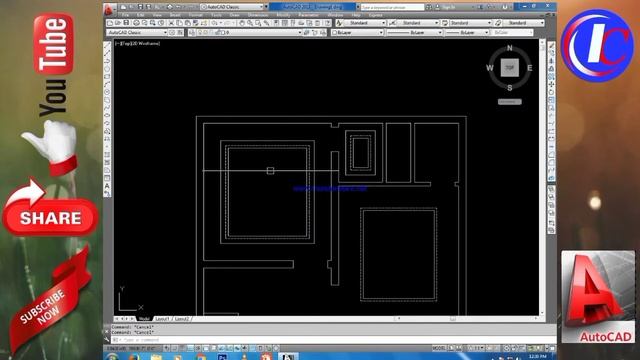The image size is (640, 360).
Task: Click the command line input field
Action: click(333, 340)
